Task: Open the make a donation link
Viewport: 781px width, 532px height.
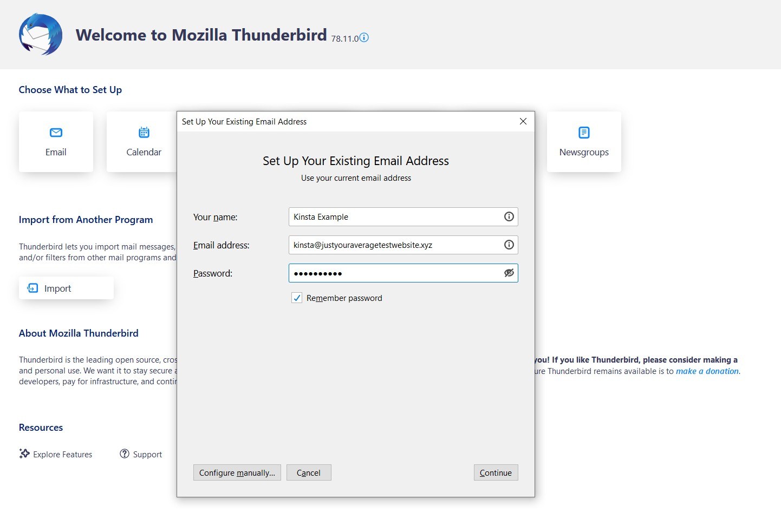Action: click(707, 371)
